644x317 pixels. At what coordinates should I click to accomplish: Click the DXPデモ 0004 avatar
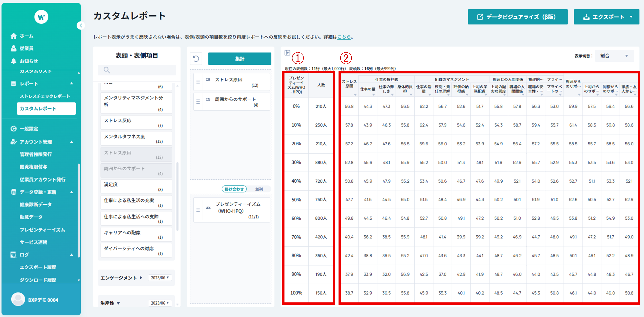click(x=18, y=300)
